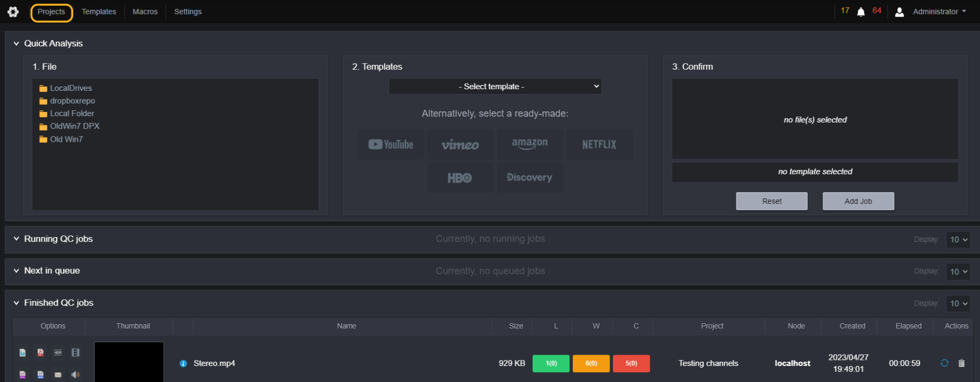Choose the Netflix ready-made template

[599, 144]
